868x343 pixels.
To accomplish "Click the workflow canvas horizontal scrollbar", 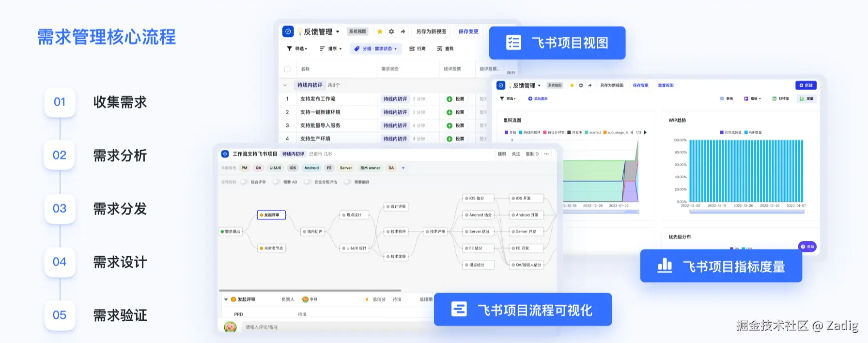I will [x=310, y=291].
